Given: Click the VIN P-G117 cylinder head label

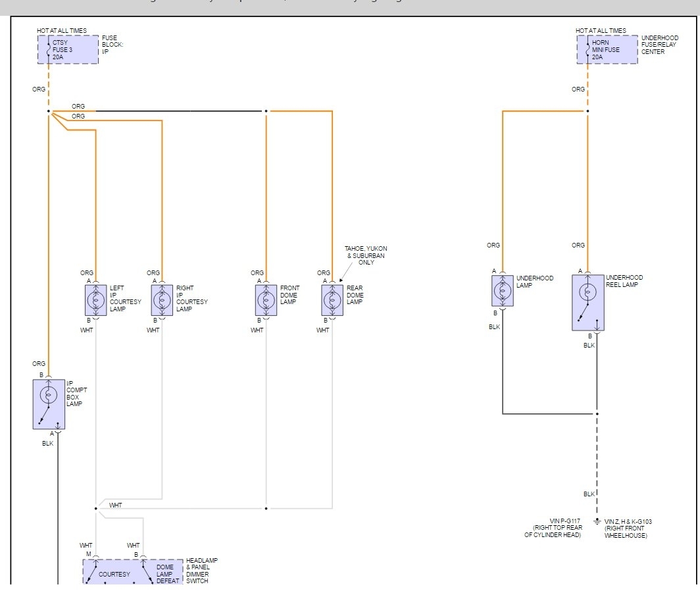Looking at the screenshot, I should 553,529.
